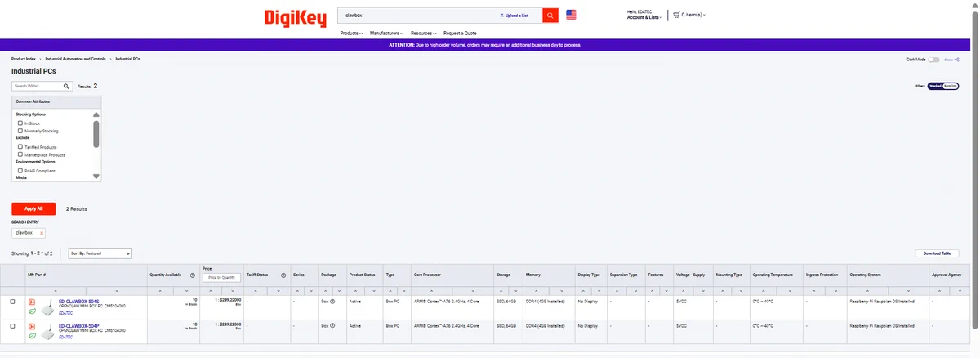Image resolution: width=980 pixels, height=358 pixels.
Task: Click the Quantity Available help icon
Action: [x=192, y=275]
